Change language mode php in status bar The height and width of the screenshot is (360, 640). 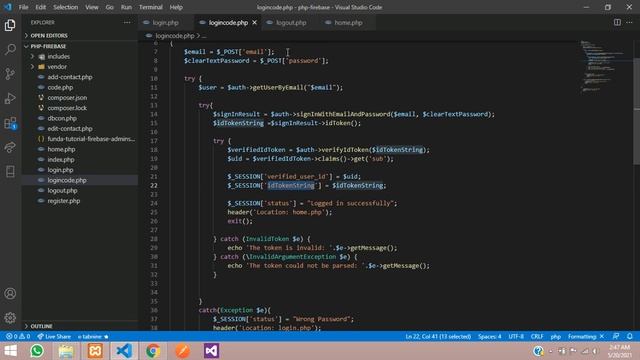(x=556, y=337)
